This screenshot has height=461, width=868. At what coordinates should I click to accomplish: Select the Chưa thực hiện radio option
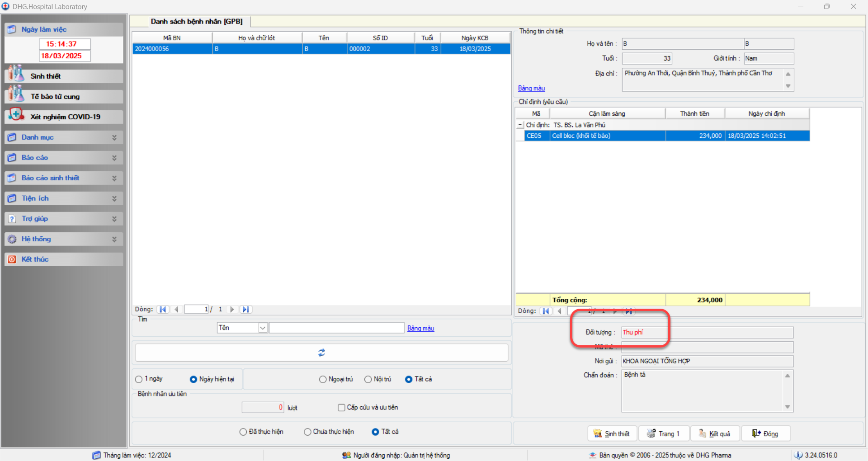[x=307, y=432]
